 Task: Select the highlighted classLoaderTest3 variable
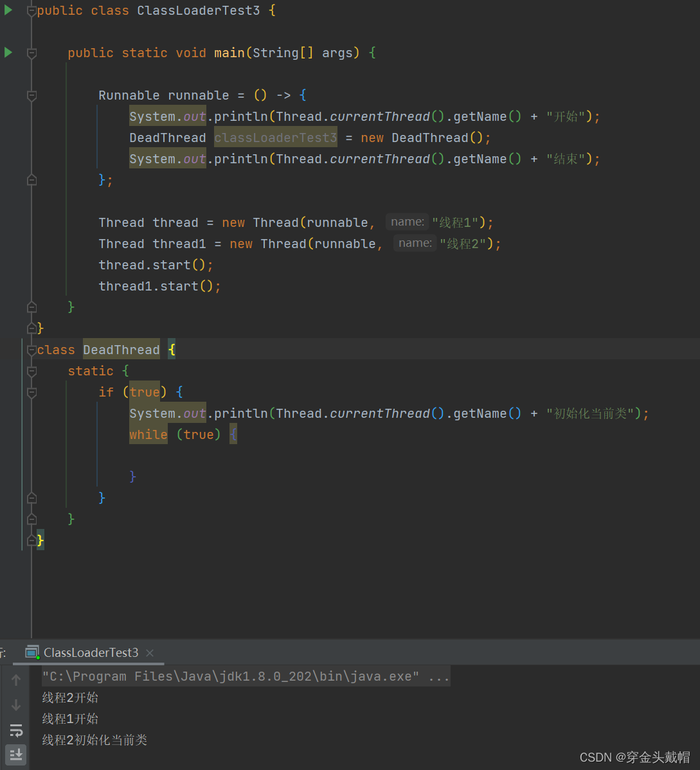[x=275, y=137]
